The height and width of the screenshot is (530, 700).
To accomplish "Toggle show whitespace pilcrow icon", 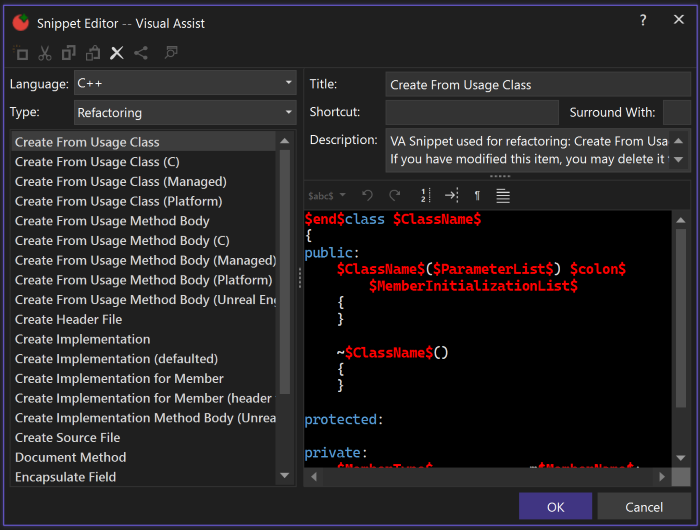I will 477,196.
